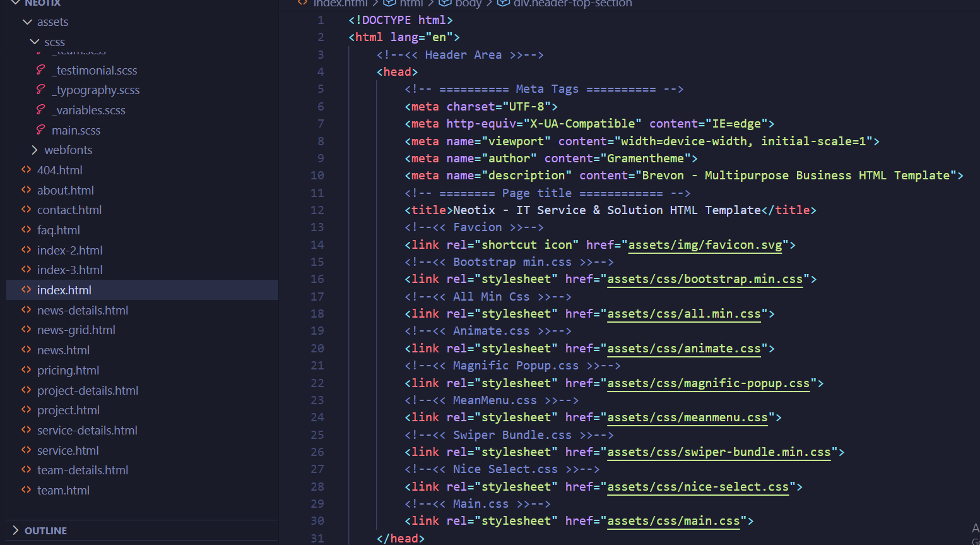Follow the assets/css/bootstrap.min.css link
Screen dimensions: 980x545
tap(705, 279)
